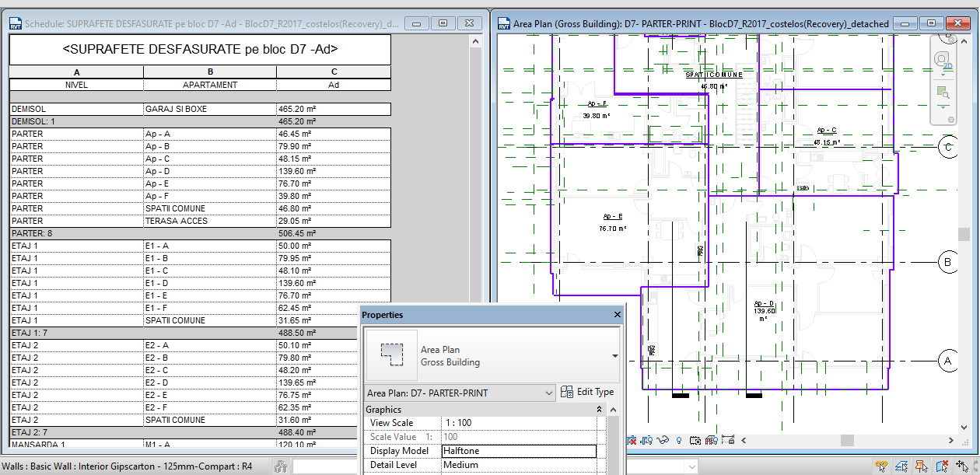Click the Display Model Halftone field

[519, 451]
